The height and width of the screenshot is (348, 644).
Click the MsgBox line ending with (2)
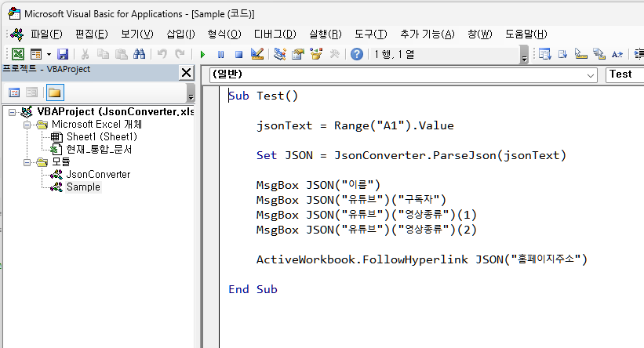point(366,230)
